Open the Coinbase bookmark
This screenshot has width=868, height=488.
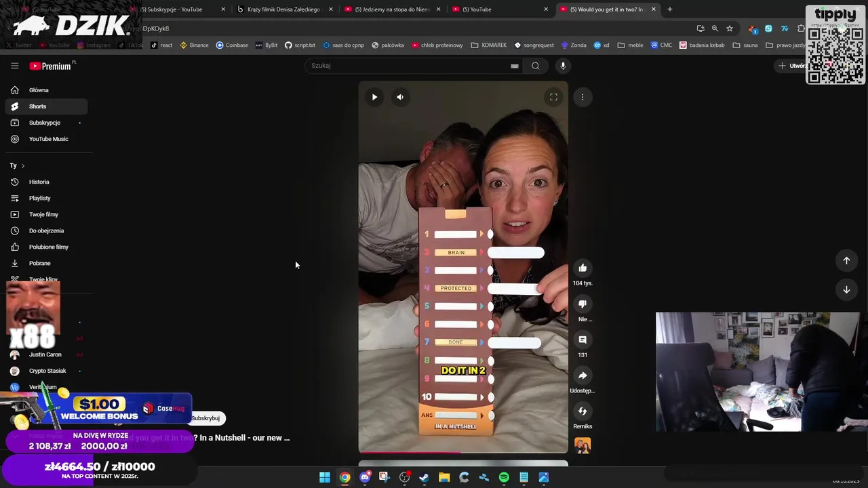[232, 45]
